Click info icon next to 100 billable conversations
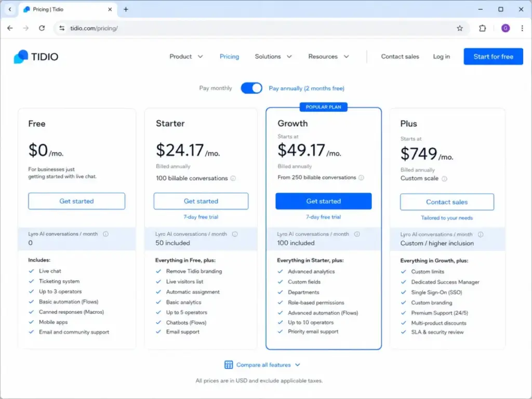Screen dimensions: 532x399 click(x=233, y=179)
